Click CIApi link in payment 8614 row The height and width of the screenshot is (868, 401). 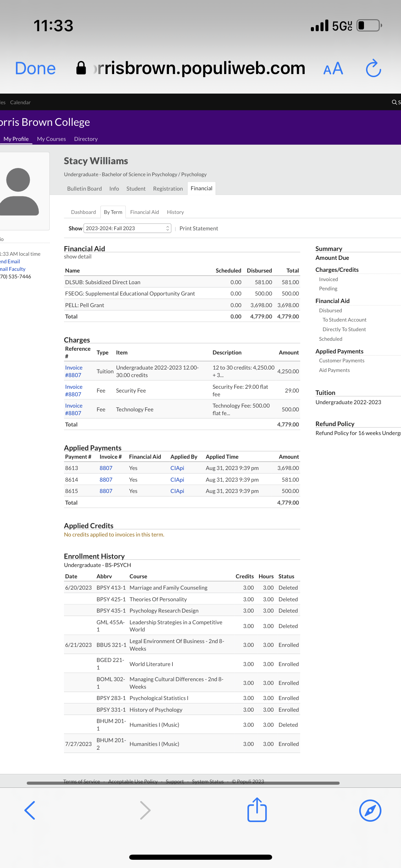177,480
